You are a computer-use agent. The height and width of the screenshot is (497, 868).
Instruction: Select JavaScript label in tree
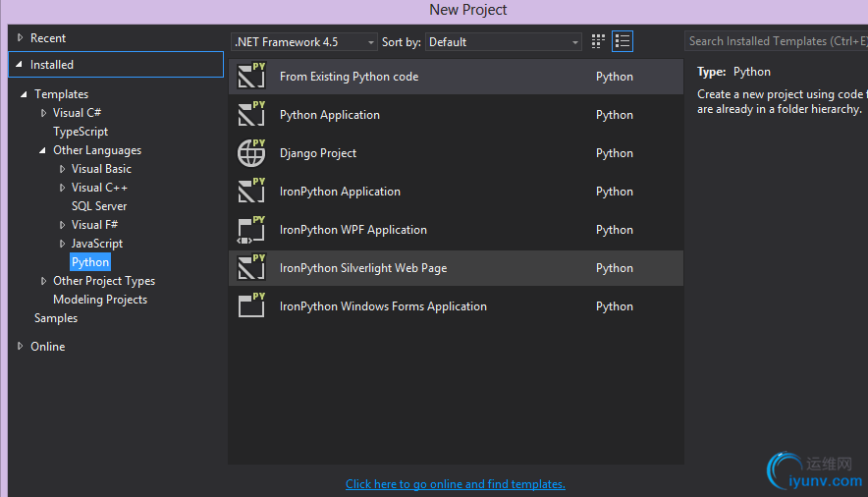pyautogui.click(x=97, y=244)
